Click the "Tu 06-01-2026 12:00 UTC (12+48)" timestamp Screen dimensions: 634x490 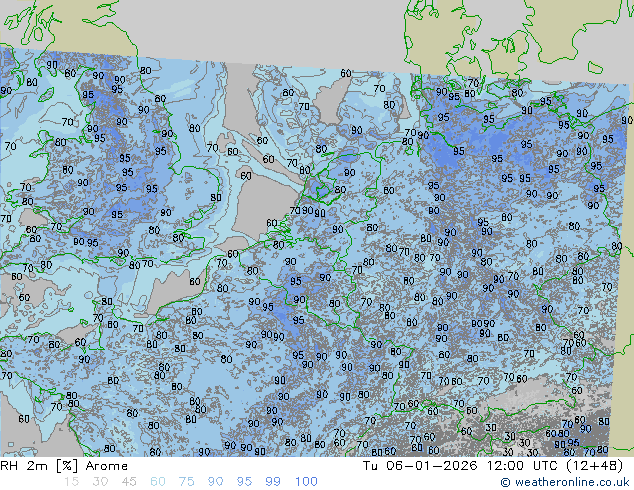[492, 466]
